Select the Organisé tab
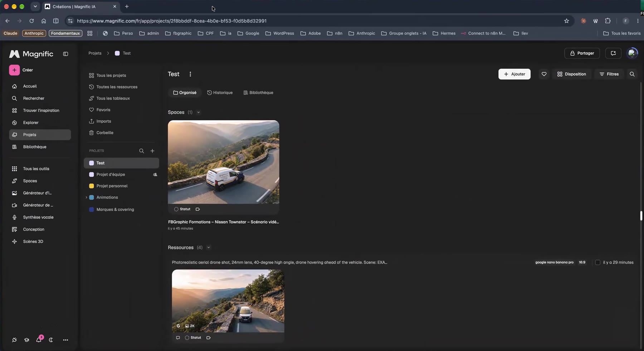 [x=185, y=93]
